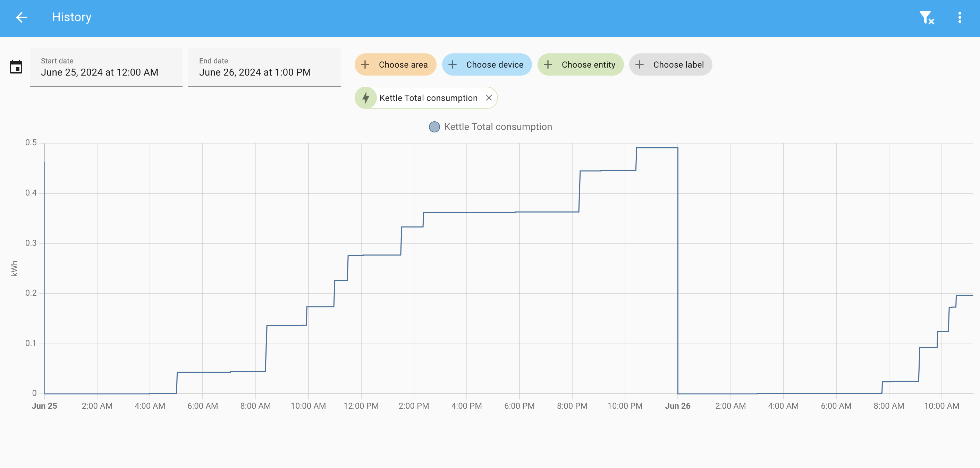Open the Start date field
The image size is (980, 468).
tap(106, 67)
